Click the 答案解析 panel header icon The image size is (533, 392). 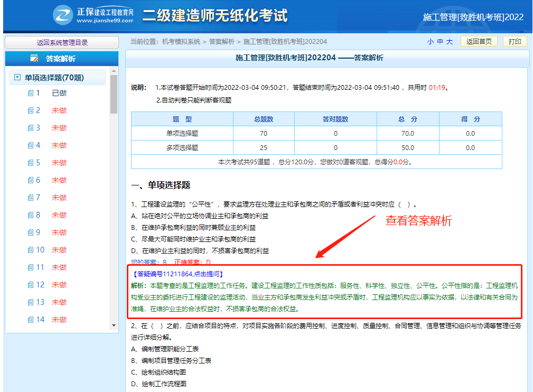pyautogui.click(x=35, y=59)
